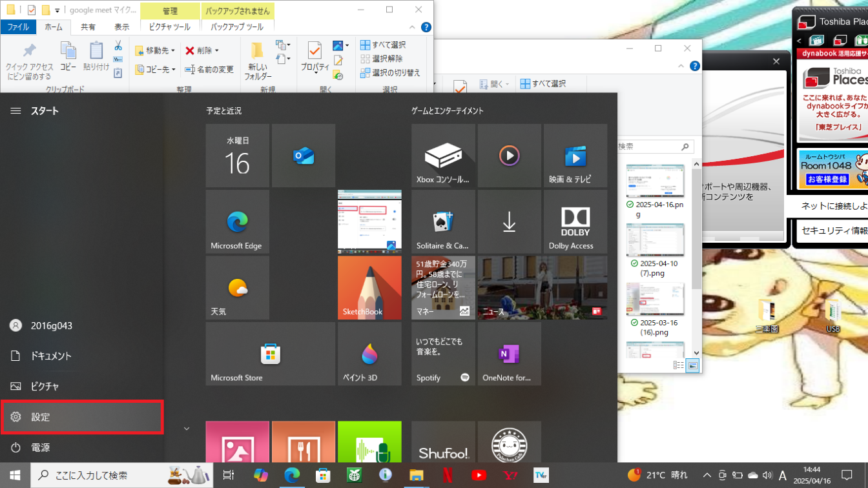Open the Xbox Console tile
Image resolution: width=868 pixels, height=488 pixels.
[443, 156]
